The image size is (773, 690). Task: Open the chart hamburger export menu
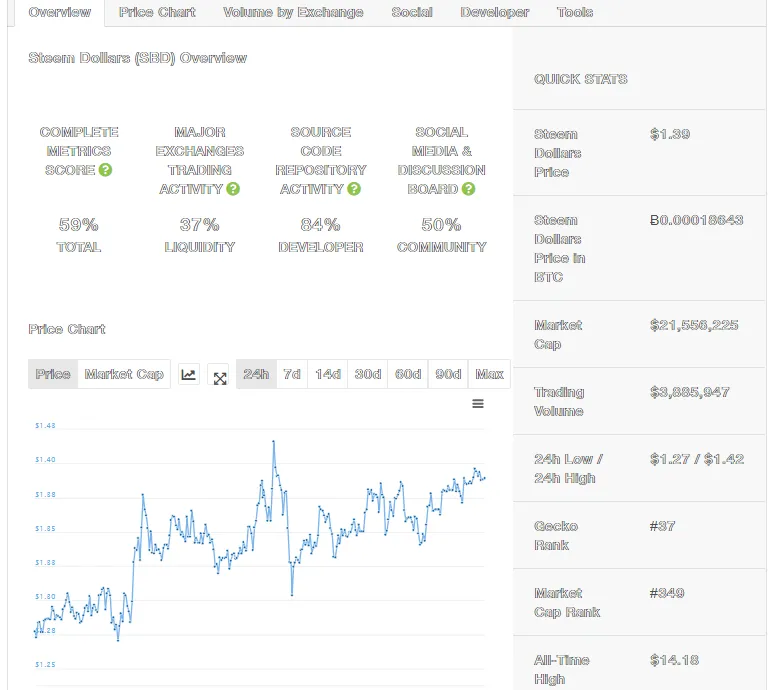point(478,404)
